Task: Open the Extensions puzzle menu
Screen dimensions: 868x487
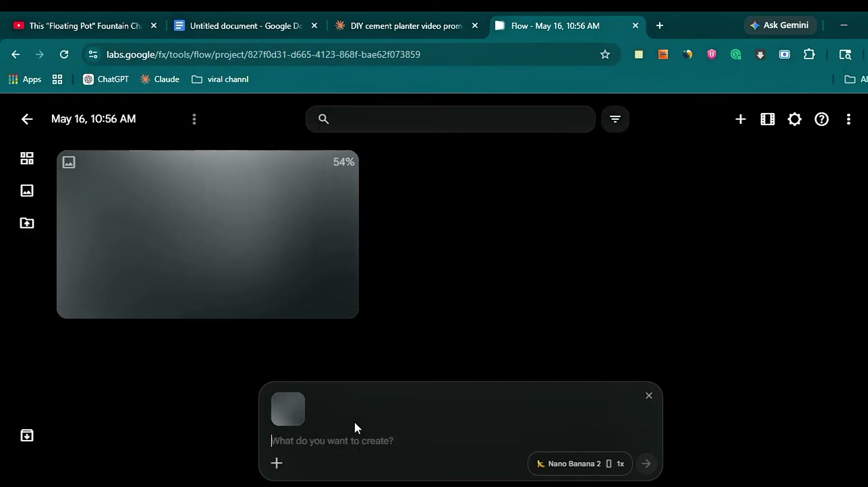Action: [x=809, y=55]
